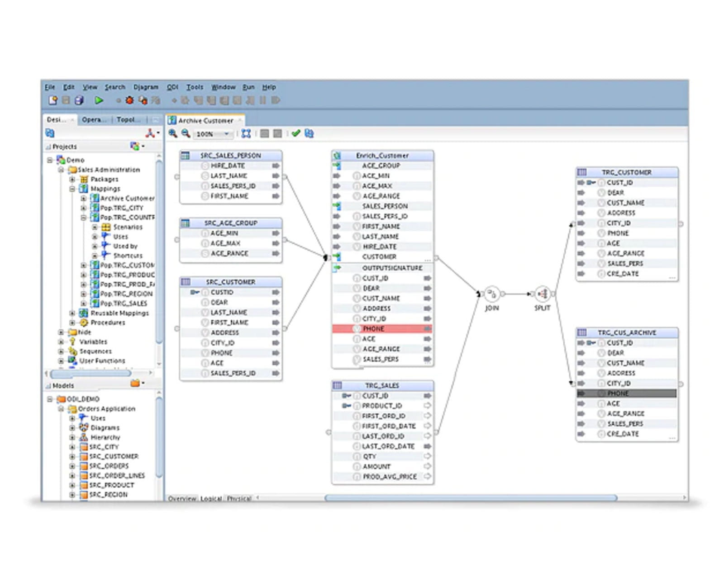This screenshot has width=724, height=588.
Task: Expand the Packages tree node
Action: click(x=73, y=179)
